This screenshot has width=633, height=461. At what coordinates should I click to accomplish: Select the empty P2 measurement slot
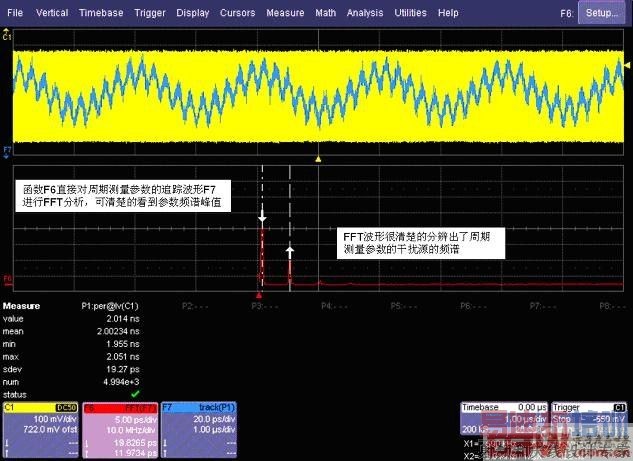195,306
